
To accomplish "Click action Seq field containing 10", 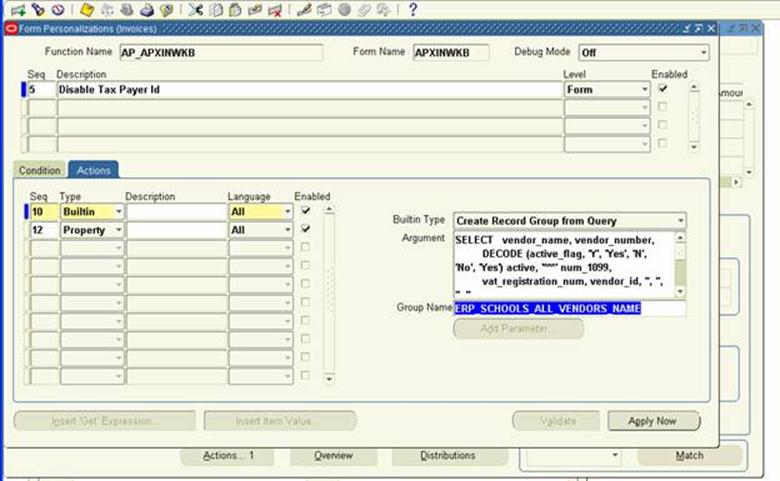I will click(x=44, y=211).
